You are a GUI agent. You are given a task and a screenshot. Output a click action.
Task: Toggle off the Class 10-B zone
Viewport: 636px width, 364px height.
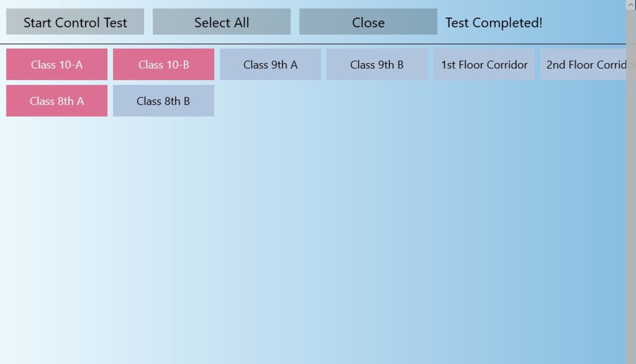click(164, 64)
